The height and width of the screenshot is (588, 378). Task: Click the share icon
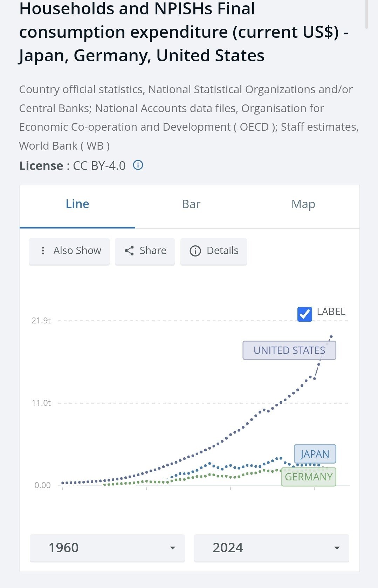(x=129, y=251)
